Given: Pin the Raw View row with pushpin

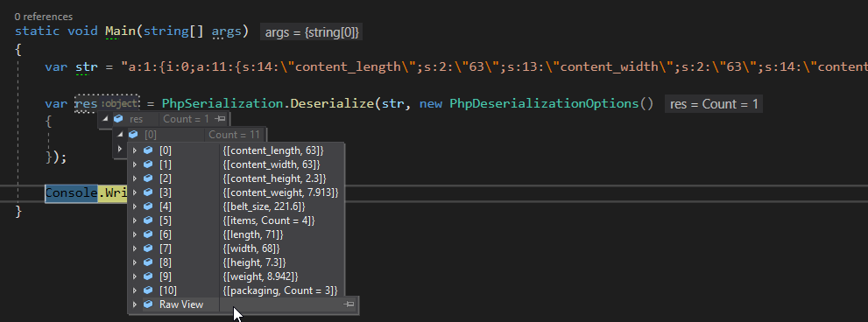Looking at the screenshot, I should point(349,304).
